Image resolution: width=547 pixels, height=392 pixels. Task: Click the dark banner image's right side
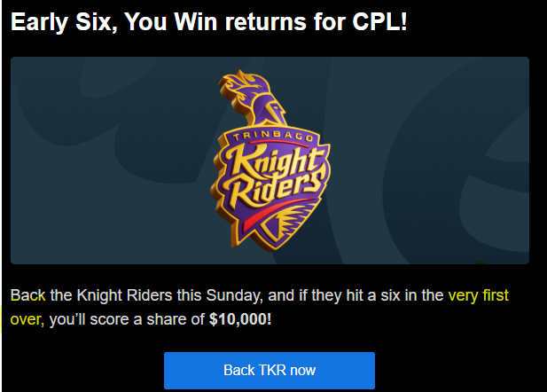click(443, 161)
